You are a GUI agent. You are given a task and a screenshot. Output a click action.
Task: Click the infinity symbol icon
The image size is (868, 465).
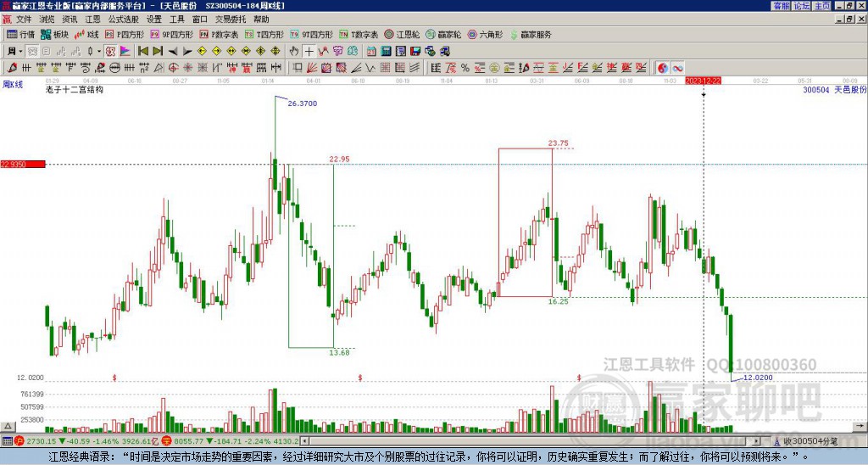(x=677, y=68)
